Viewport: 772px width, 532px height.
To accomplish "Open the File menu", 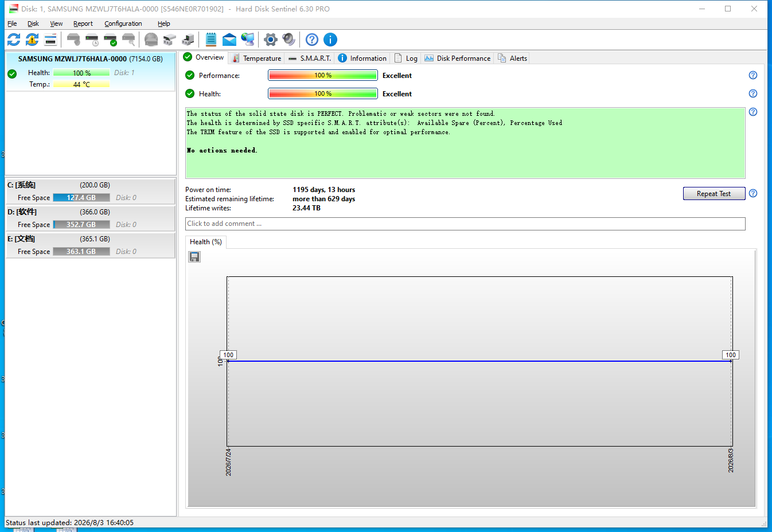I will pos(12,24).
